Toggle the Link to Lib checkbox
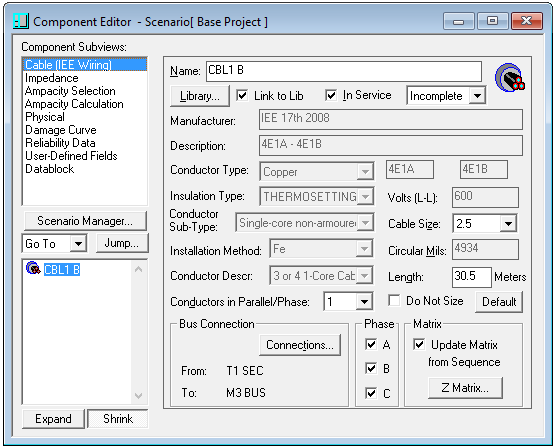Screen dimensions: 553x446 coord(242,95)
